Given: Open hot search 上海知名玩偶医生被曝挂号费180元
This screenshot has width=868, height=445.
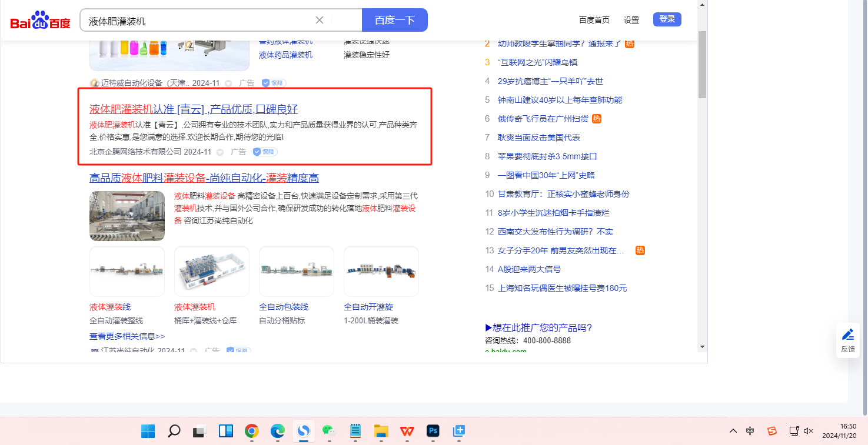Looking at the screenshot, I should (x=563, y=288).
